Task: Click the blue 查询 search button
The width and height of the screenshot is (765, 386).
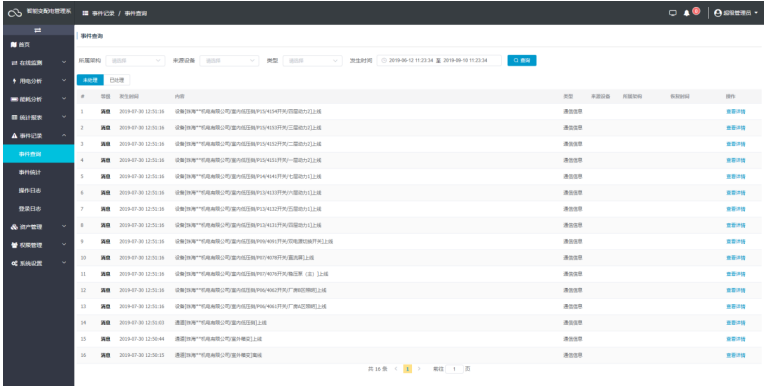Action: [522, 61]
